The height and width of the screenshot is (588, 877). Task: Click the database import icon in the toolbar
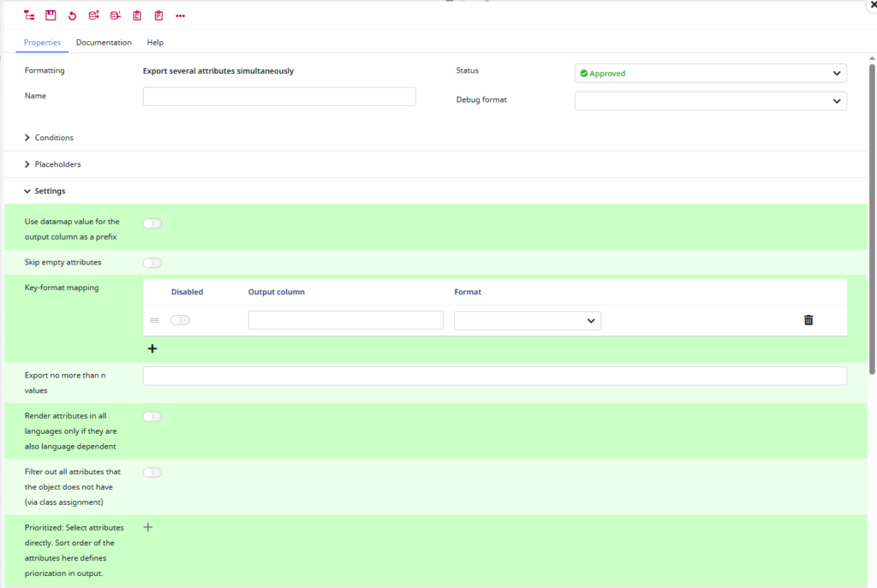[116, 15]
